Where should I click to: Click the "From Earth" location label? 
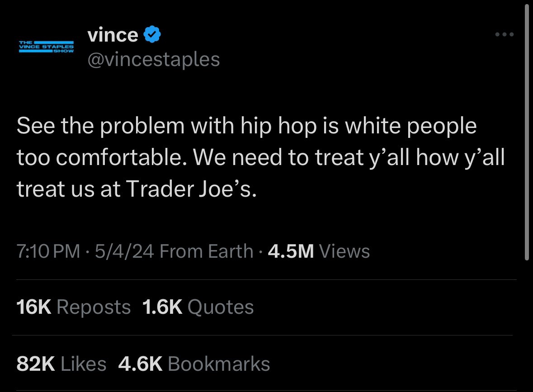click(x=207, y=251)
